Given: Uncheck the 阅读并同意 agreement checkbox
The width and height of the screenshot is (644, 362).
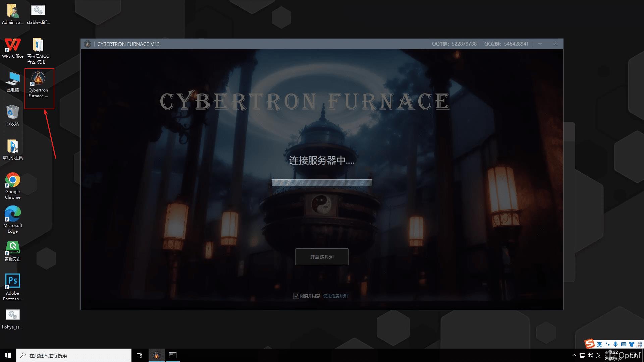Looking at the screenshot, I should click(x=296, y=296).
